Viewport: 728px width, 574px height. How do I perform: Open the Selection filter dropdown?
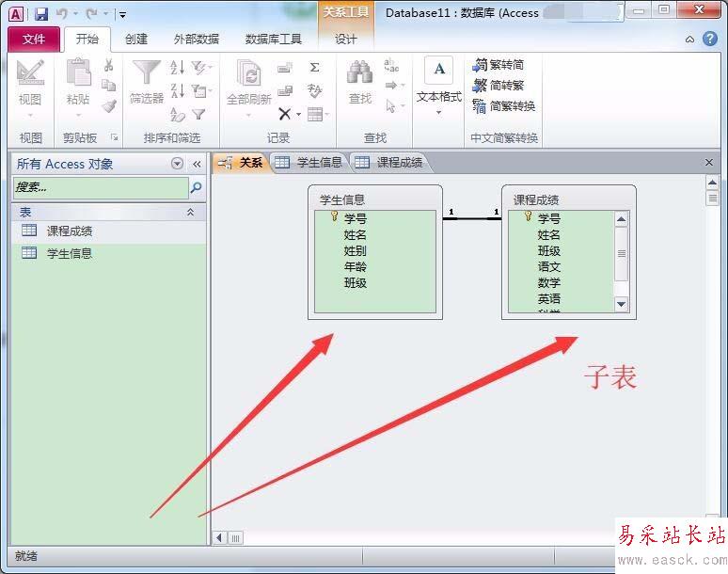201,68
